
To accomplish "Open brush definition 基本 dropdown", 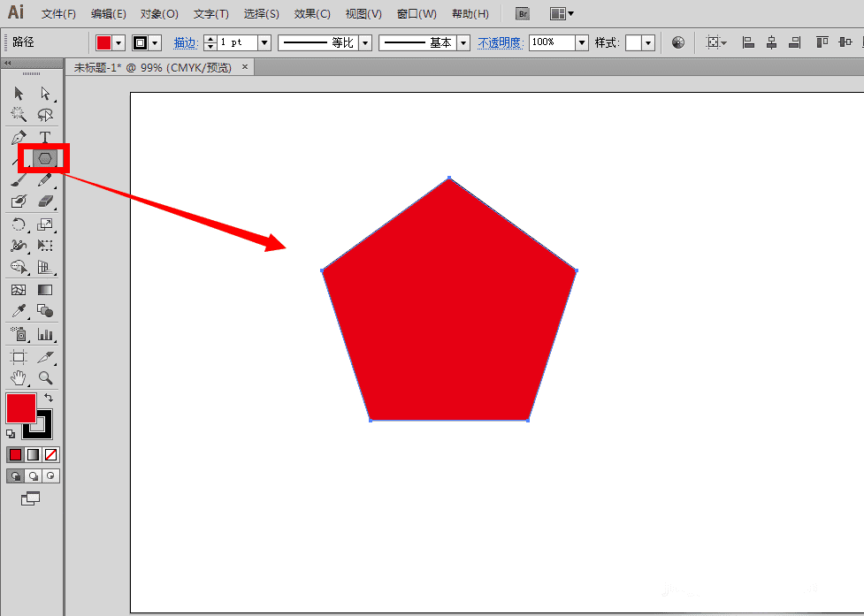I will [x=463, y=43].
